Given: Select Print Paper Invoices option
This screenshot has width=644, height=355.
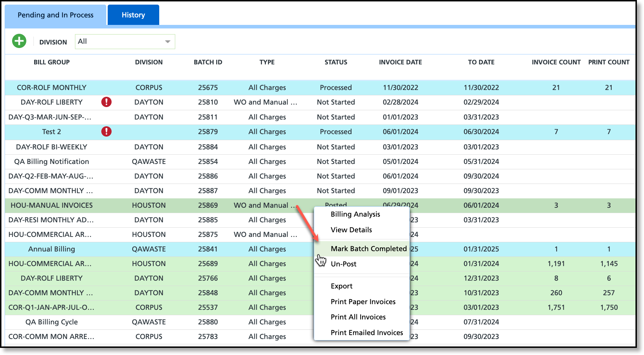Looking at the screenshot, I should (363, 302).
